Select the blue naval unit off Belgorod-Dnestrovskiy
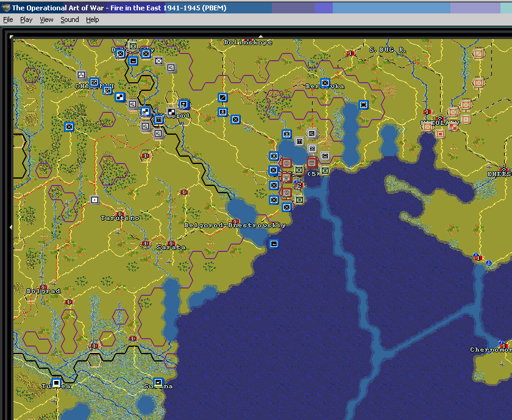The height and width of the screenshot is (420, 512). coord(274,244)
